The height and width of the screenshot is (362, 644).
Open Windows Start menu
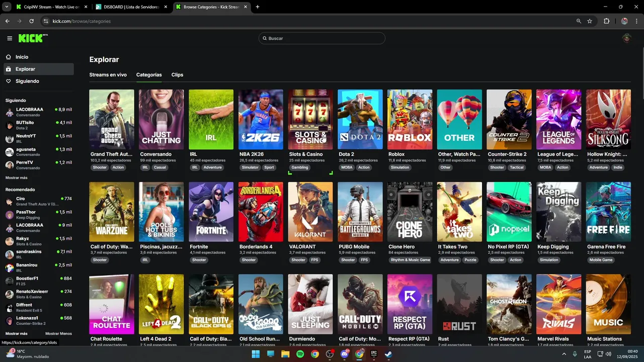(x=256, y=354)
